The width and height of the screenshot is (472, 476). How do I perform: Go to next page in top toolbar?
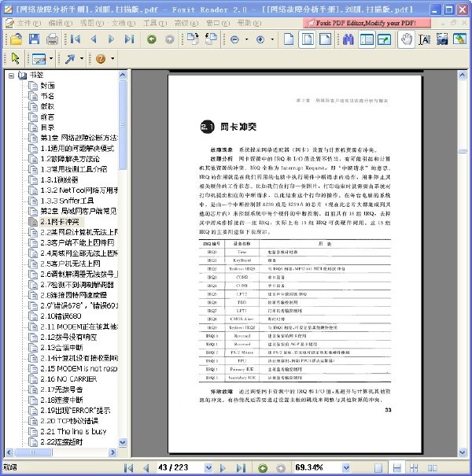click(112, 39)
